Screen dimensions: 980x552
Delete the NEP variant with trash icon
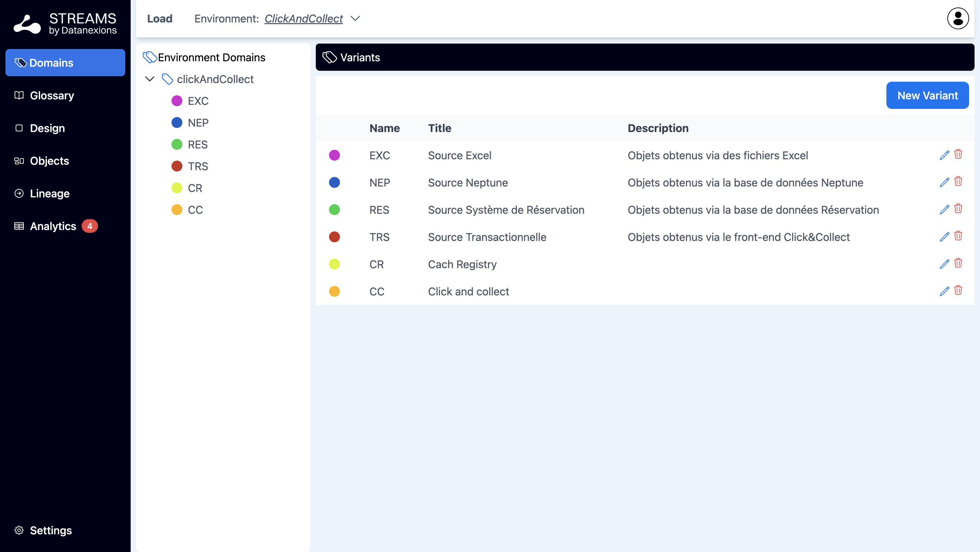click(x=958, y=181)
